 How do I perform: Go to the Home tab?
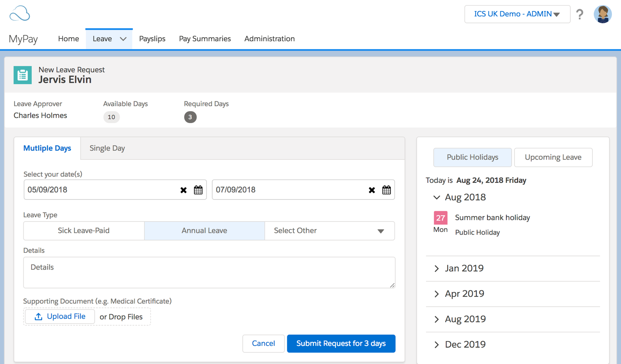coord(69,39)
